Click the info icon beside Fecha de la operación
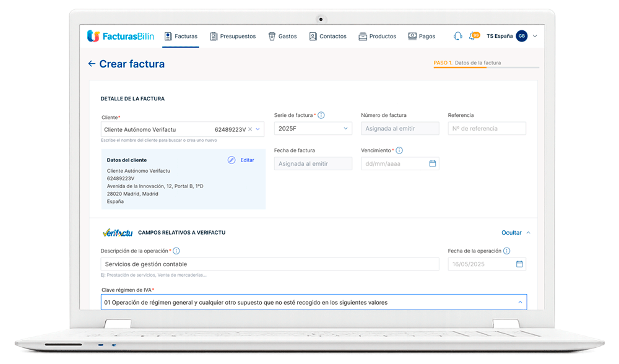The width and height of the screenshot is (619, 364). [x=507, y=251]
